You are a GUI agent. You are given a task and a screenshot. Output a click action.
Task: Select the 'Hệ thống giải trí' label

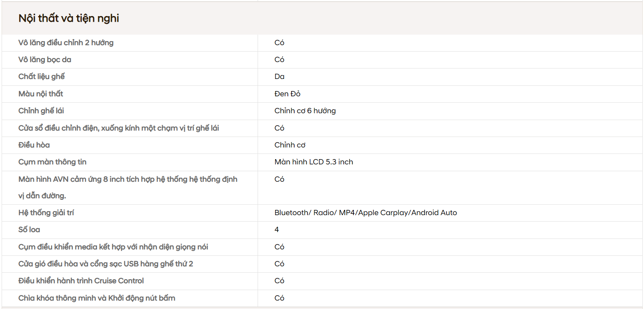[x=46, y=213]
